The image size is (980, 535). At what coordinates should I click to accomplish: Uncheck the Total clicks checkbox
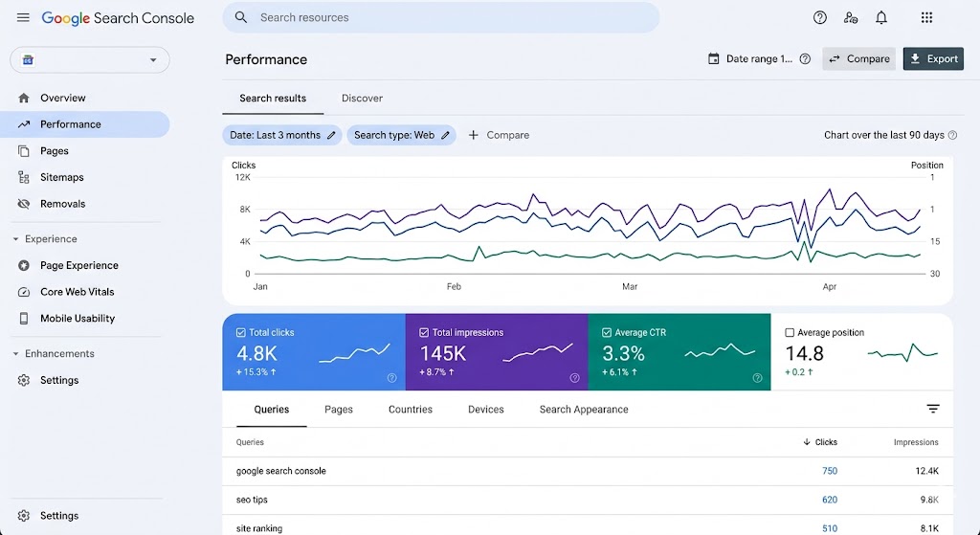tap(240, 332)
